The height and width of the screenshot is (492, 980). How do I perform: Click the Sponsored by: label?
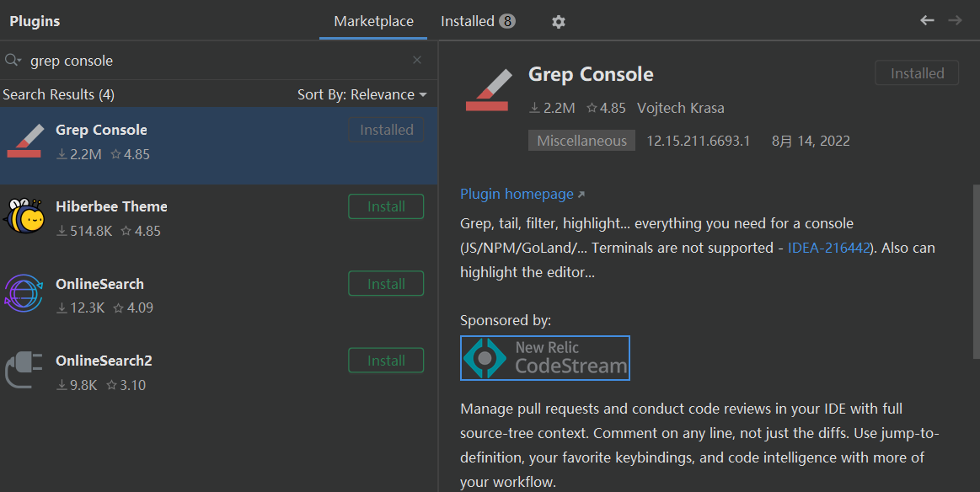(505, 321)
